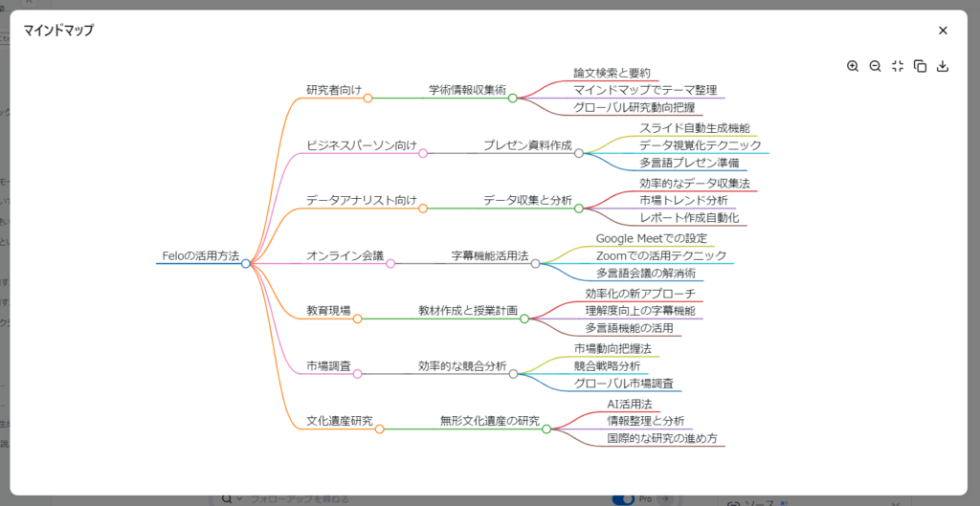
Task: Collapse the データアナリスト向け node circle
Action: (423, 209)
